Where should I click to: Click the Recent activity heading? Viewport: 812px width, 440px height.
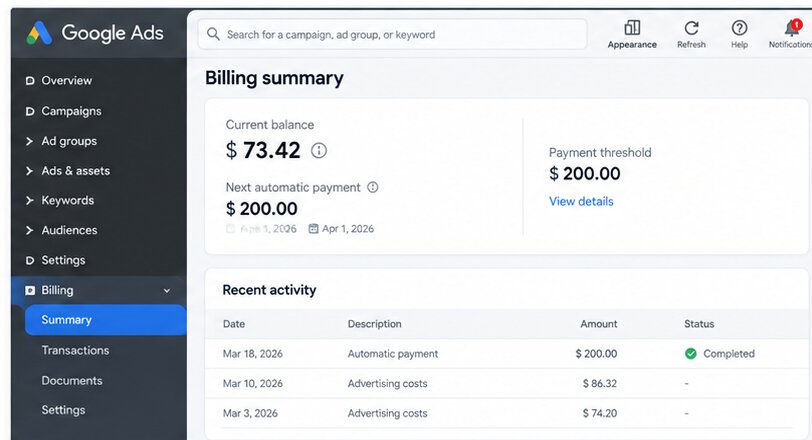click(269, 290)
